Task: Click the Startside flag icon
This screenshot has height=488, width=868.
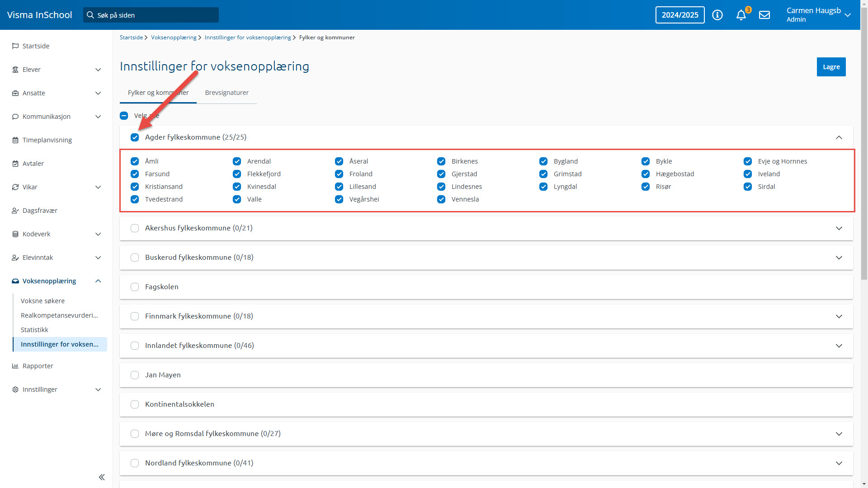Action: 15,46
